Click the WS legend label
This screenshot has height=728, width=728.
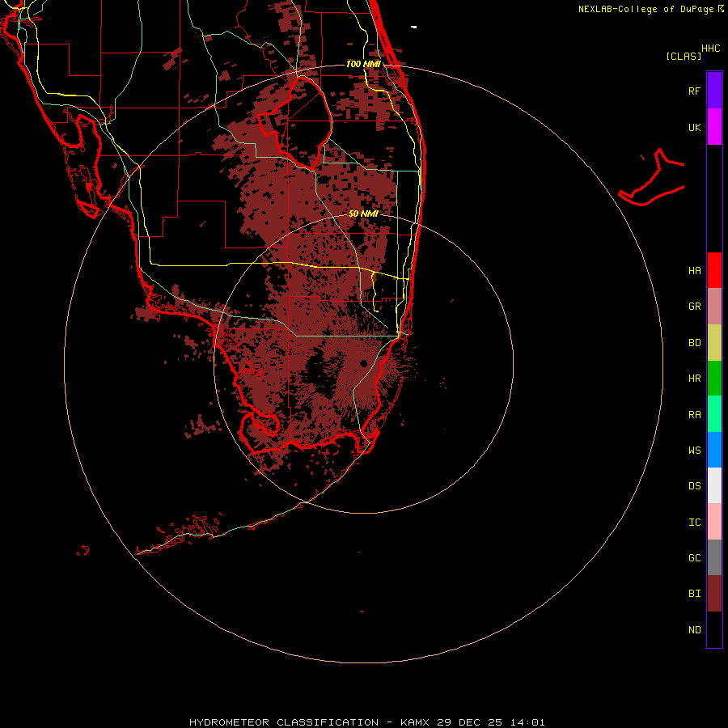pyautogui.click(x=694, y=450)
